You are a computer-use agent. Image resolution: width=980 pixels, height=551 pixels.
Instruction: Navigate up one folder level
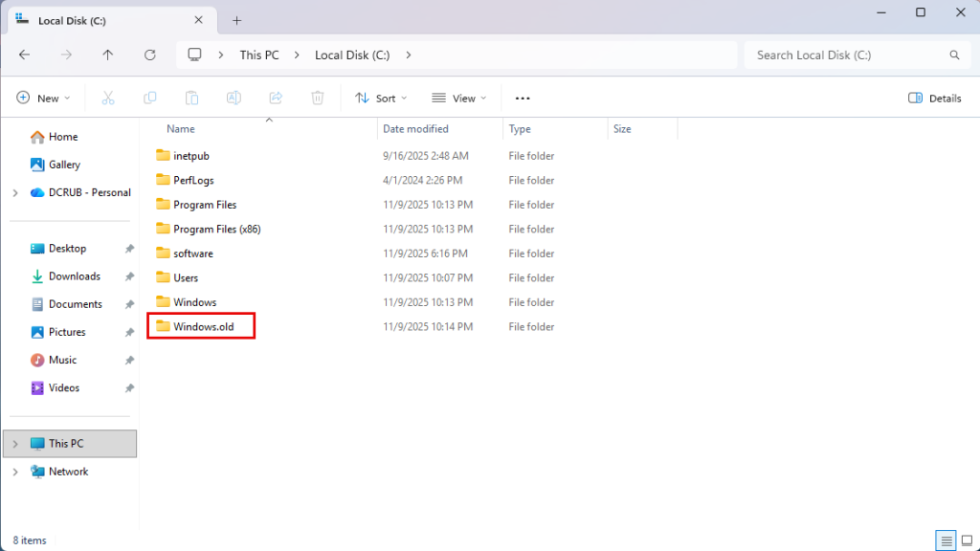coord(107,55)
